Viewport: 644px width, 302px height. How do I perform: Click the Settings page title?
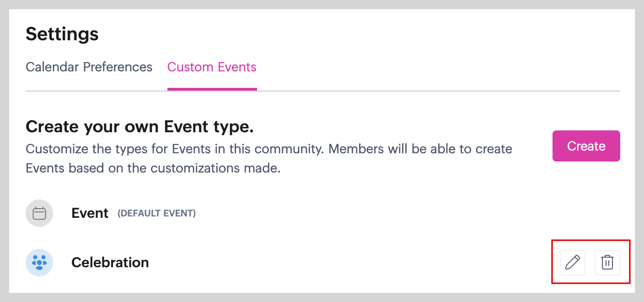pos(62,34)
